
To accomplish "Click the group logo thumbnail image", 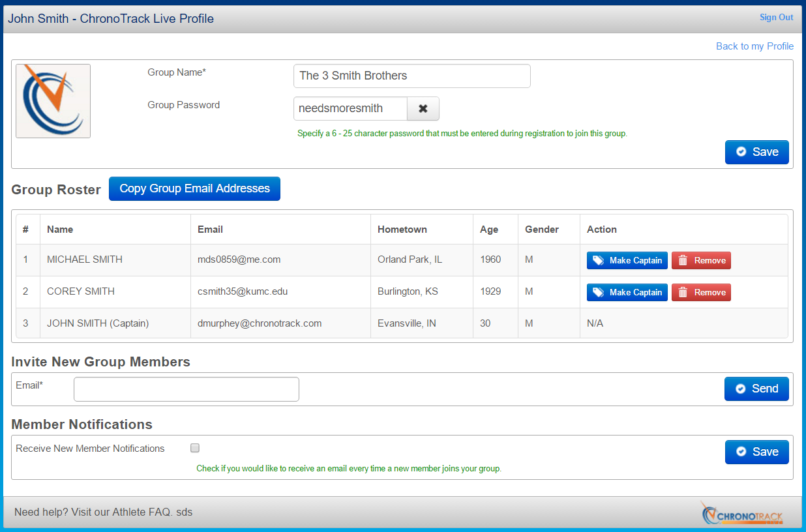I will pos(53,101).
